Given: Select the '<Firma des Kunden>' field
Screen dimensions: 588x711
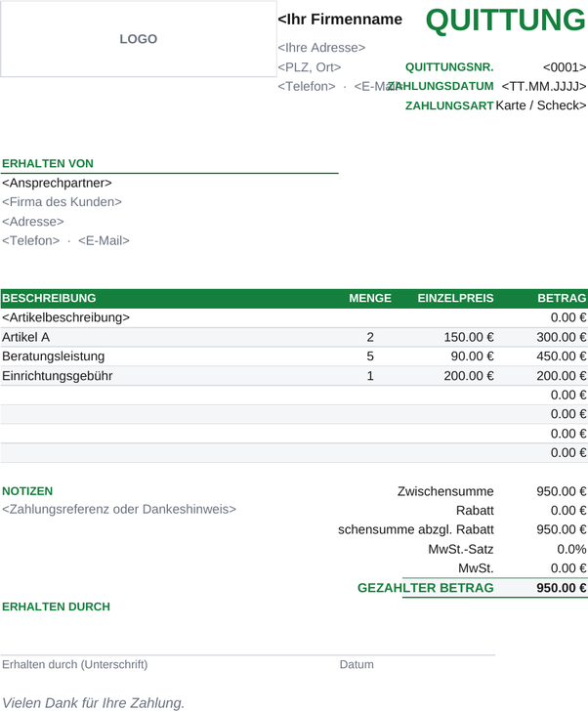Looking at the screenshot, I should coord(62,202).
